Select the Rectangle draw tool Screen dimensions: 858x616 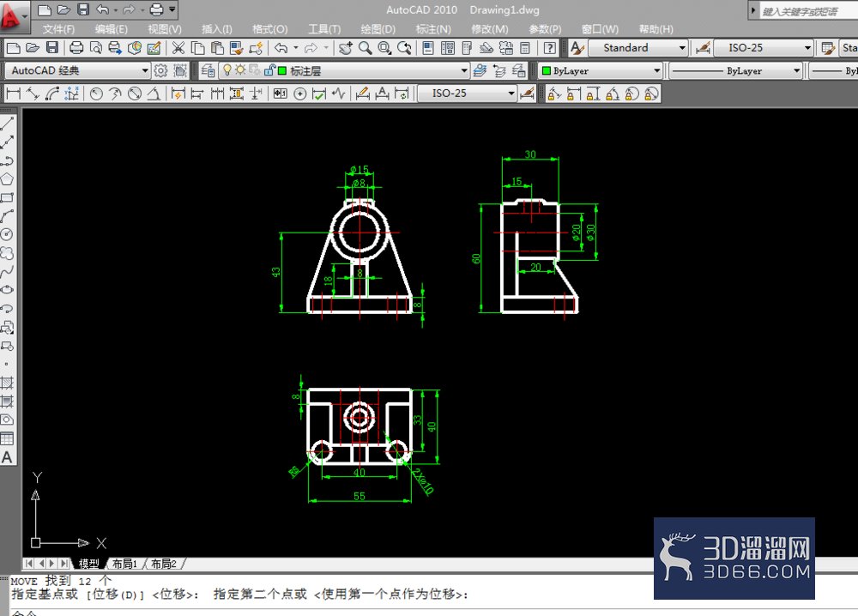pyautogui.click(x=7, y=197)
